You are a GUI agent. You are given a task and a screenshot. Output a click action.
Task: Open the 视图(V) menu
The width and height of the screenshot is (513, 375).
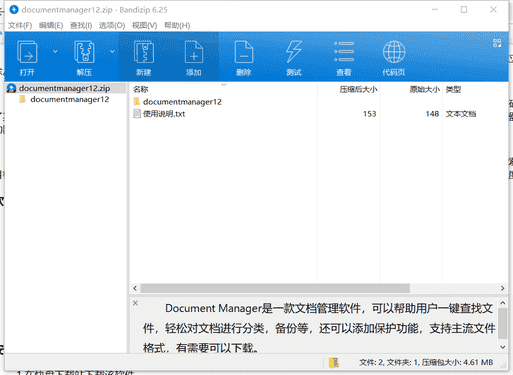(144, 25)
